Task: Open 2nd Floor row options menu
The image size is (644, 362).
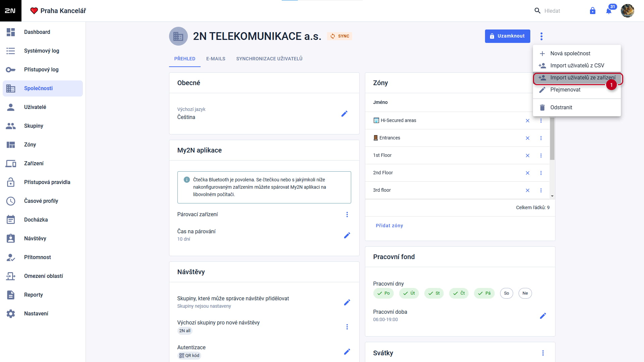Action: (x=541, y=173)
